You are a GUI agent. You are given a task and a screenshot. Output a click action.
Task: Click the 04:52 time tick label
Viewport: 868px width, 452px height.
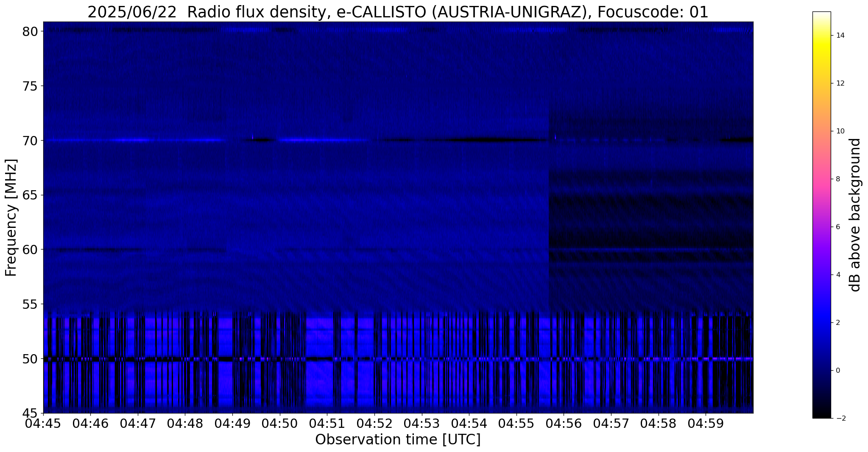pyautogui.click(x=374, y=424)
